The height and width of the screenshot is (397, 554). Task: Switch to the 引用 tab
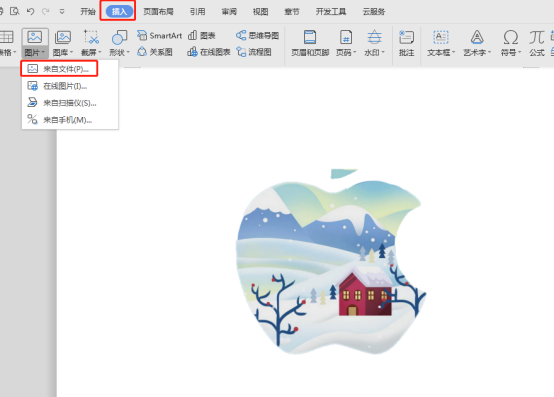pyautogui.click(x=198, y=11)
